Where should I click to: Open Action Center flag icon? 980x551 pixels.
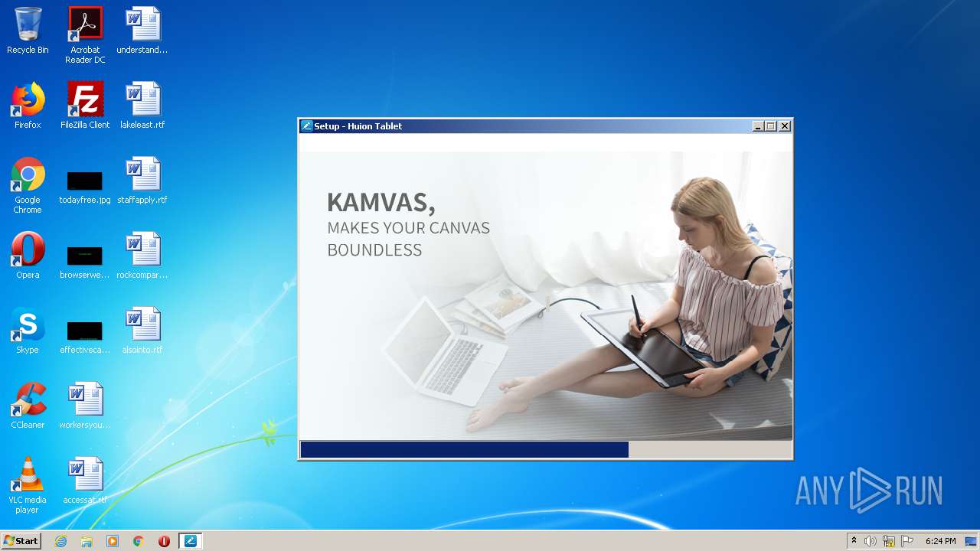[907, 541]
